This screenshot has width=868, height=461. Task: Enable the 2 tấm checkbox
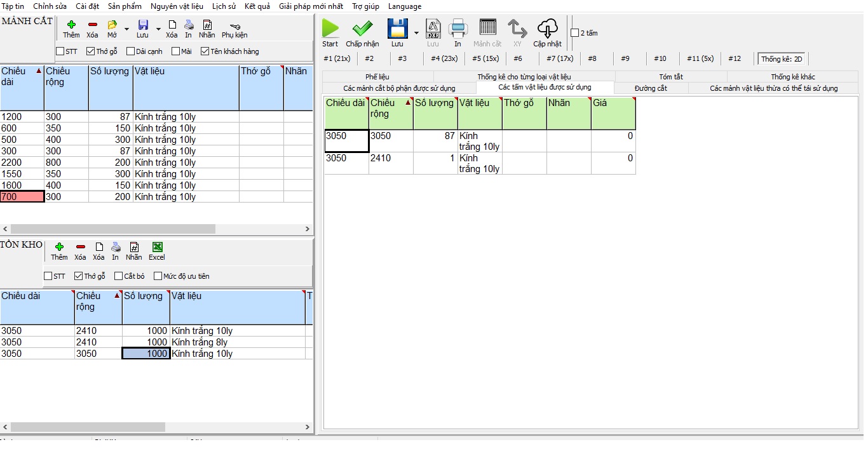[575, 33]
